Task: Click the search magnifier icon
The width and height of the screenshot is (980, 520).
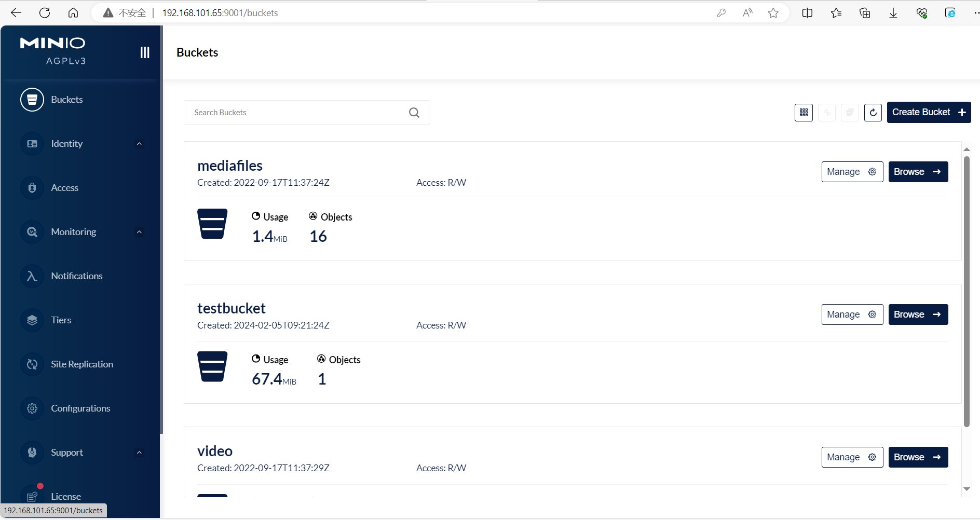Action: pos(414,113)
